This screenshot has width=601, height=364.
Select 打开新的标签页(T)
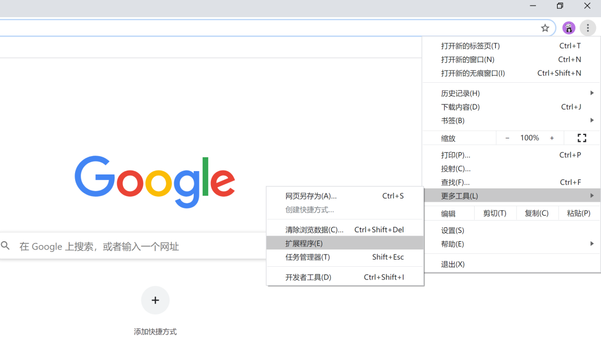click(x=511, y=46)
